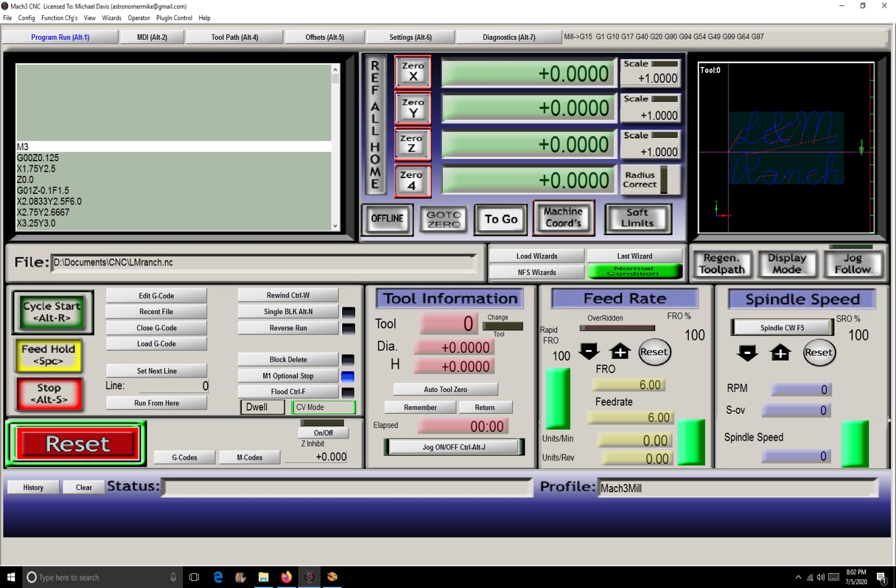896x588 pixels.
Task: Click Edit G-Code button
Action: pos(156,296)
